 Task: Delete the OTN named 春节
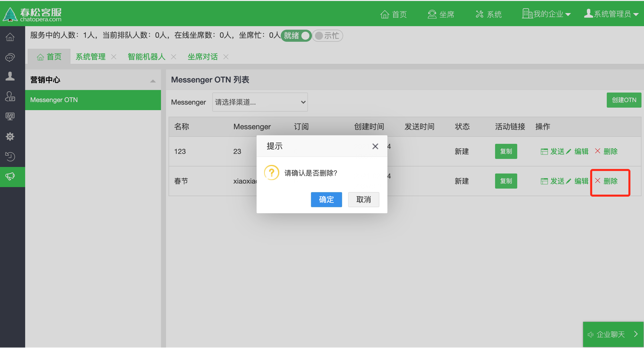[x=606, y=181]
